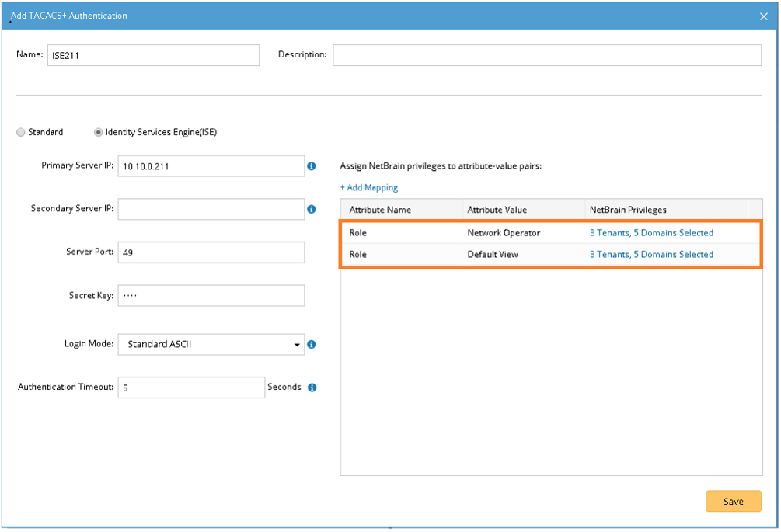The height and width of the screenshot is (532, 781).
Task: Focus the Secondary Server IP field
Action: click(x=211, y=209)
